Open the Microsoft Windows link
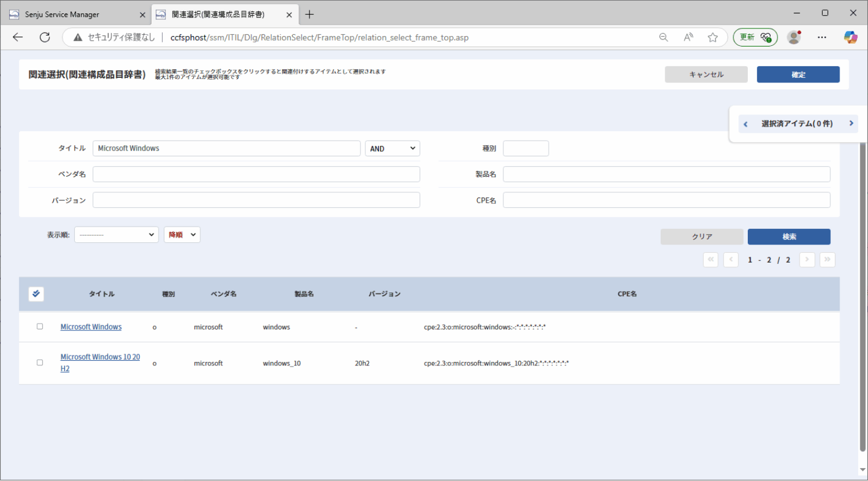 (91, 327)
